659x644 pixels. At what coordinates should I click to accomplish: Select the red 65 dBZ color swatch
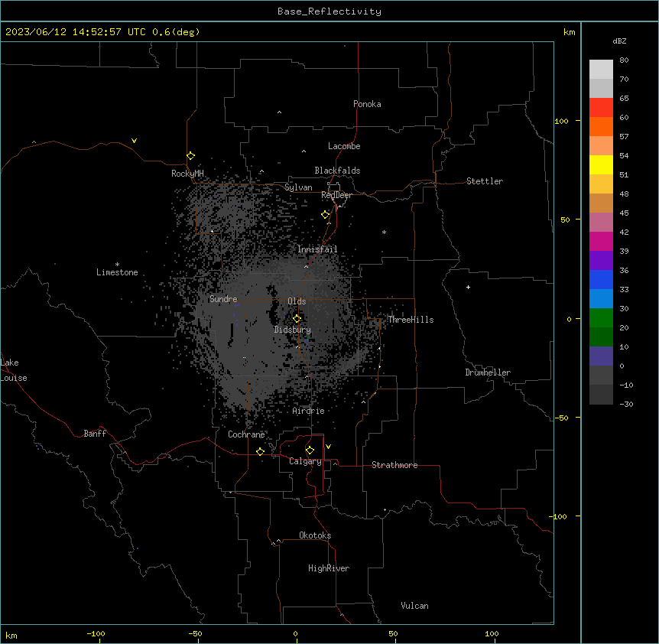601,107
